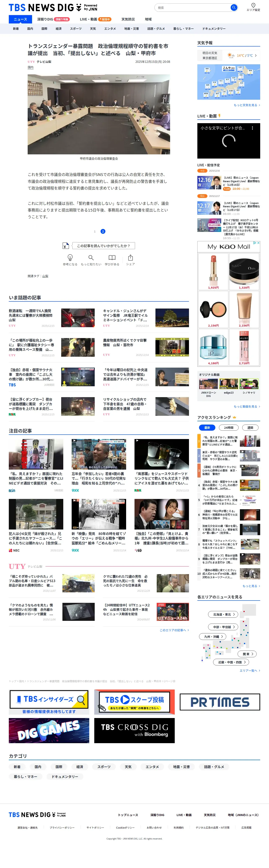
Task: Open footer プライバシーポリシー link
Action: coord(62,828)
